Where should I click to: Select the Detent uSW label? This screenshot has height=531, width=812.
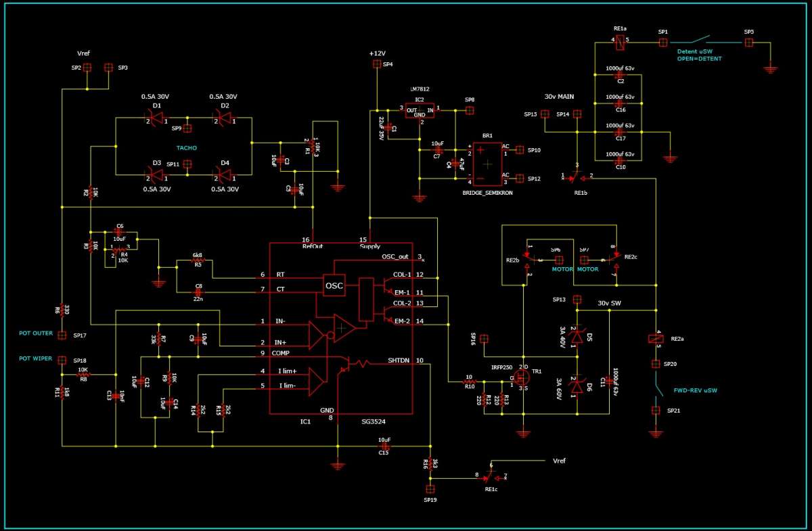click(695, 51)
